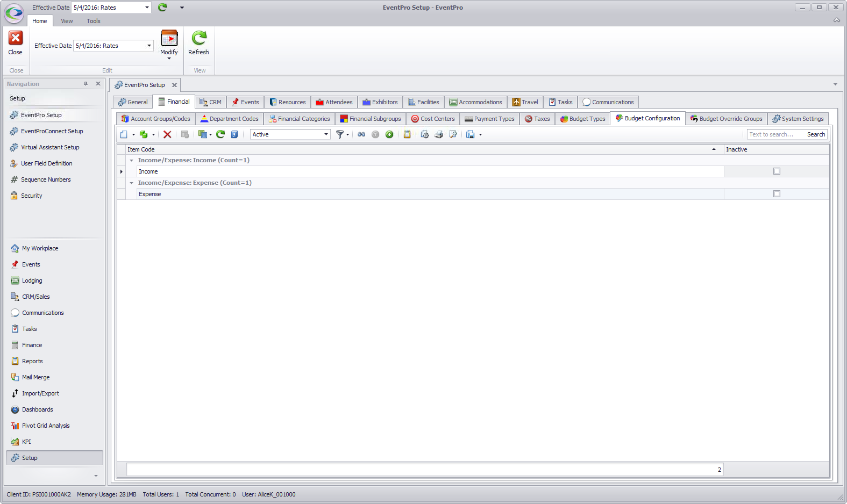Click the green refresh icon in grid toolbar
Image resolution: width=847 pixels, height=504 pixels.
[x=220, y=134]
